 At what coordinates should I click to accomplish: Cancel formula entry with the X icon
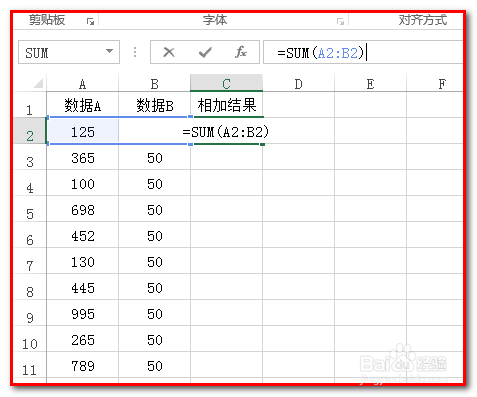(169, 52)
